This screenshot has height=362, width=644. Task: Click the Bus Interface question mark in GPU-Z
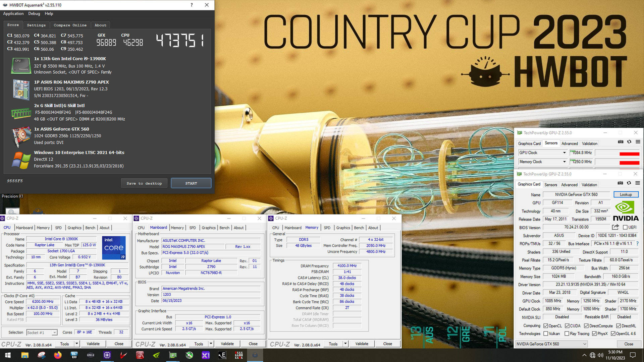[637, 244]
